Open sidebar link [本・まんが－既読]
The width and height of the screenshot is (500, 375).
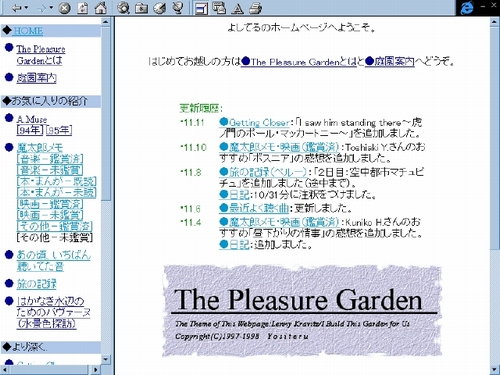[57, 181]
